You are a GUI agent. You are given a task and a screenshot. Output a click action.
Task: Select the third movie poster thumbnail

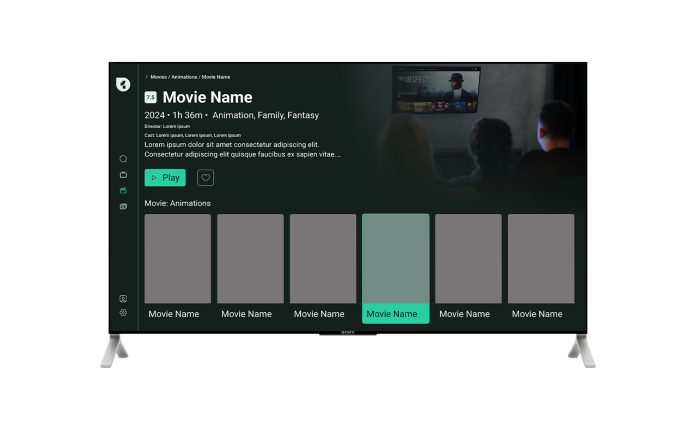click(323, 258)
